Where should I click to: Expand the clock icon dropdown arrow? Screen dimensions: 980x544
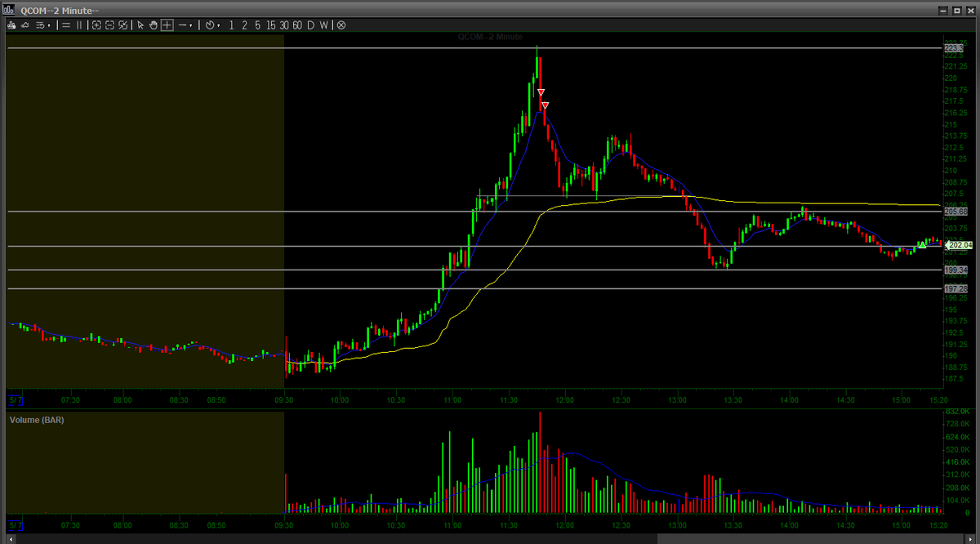[219, 25]
